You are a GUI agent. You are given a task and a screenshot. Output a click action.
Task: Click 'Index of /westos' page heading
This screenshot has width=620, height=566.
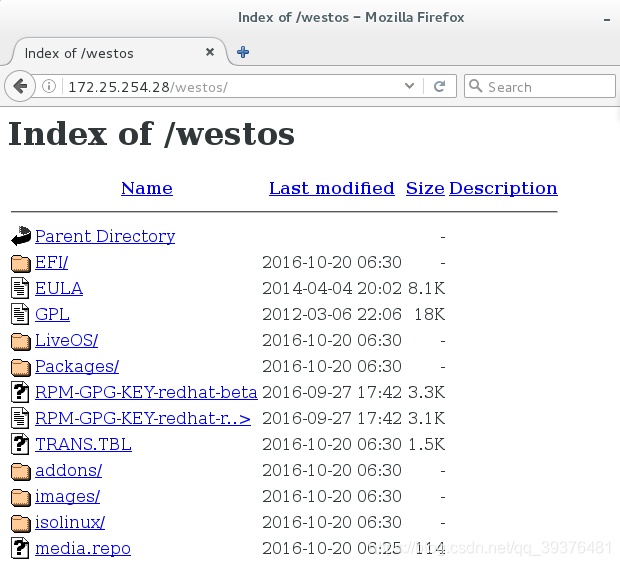click(x=151, y=134)
